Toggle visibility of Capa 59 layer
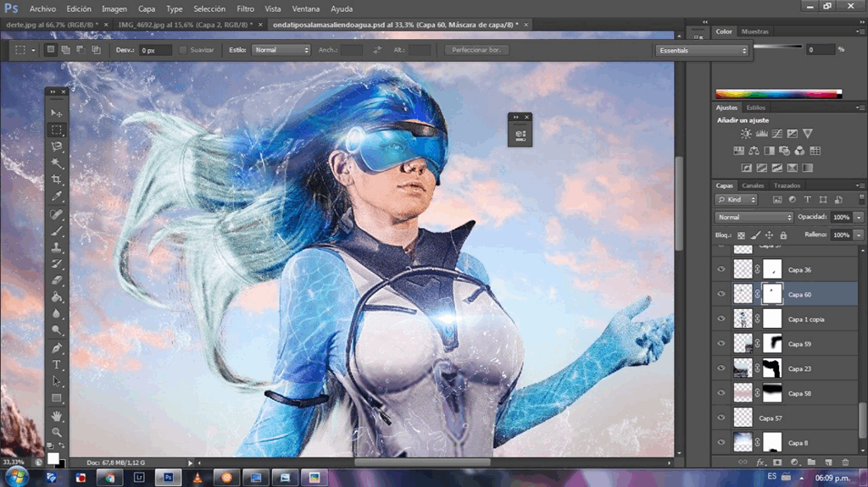The image size is (868, 487). [x=721, y=344]
